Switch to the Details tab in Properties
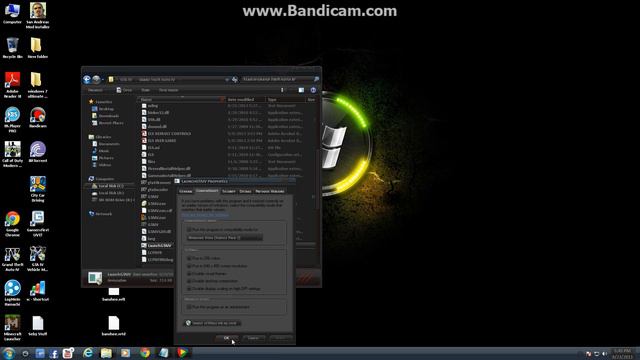Image resolution: width=640 pixels, height=360 pixels. [x=245, y=191]
